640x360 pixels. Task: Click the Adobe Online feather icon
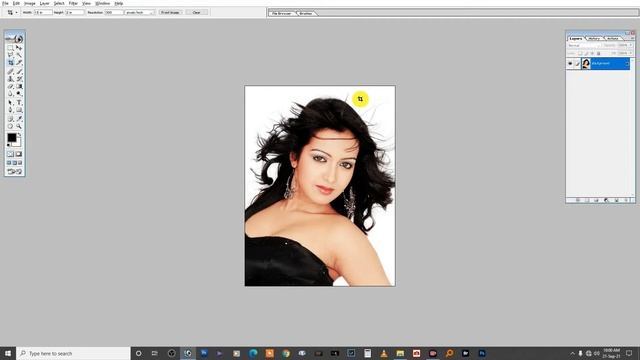point(15,38)
